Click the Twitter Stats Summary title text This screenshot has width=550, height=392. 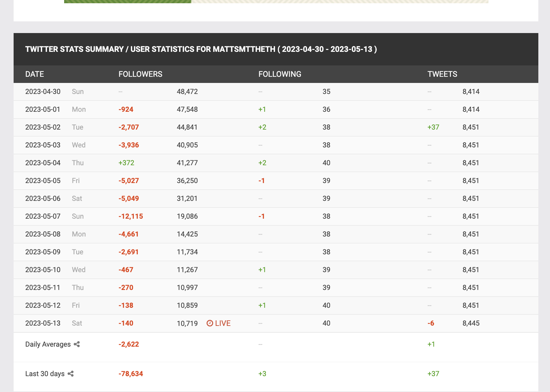pos(201,49)
